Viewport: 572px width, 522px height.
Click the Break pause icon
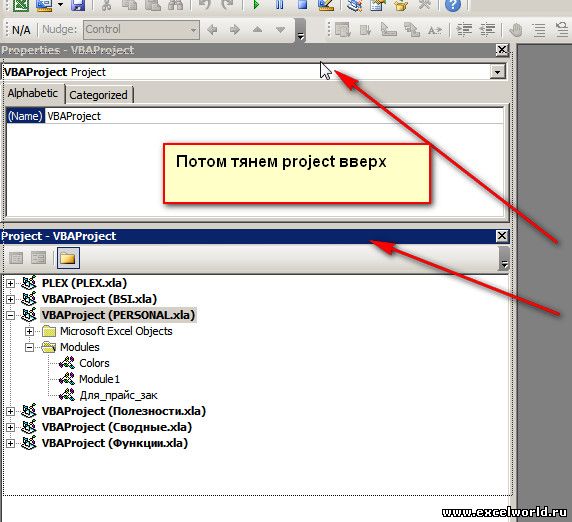[279, 5]
